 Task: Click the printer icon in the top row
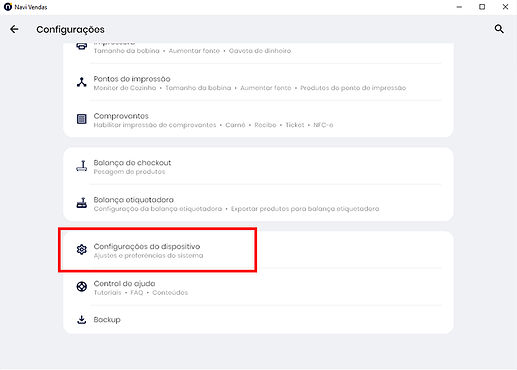pyautogui.click(x=82, y=46)
